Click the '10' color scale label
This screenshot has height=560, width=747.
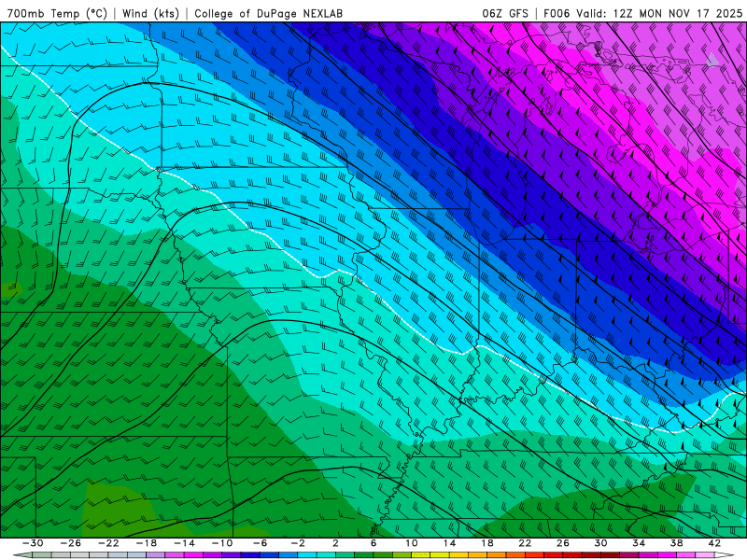click(x=412, y=543)
